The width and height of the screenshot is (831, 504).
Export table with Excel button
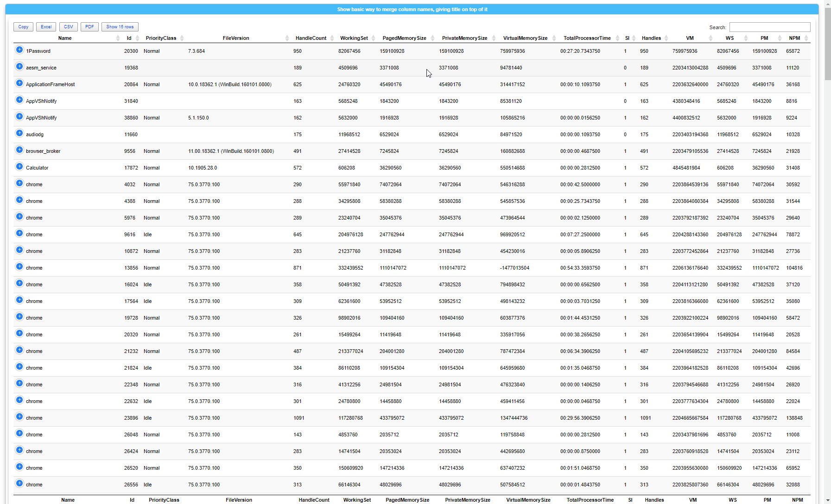[x=46, y=27]
